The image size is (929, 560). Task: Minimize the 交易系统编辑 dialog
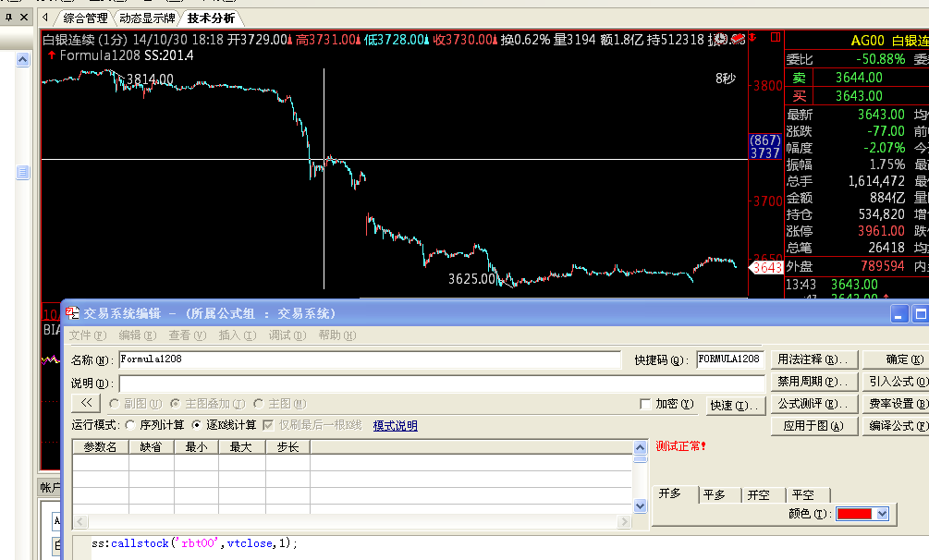click(899, 313)
